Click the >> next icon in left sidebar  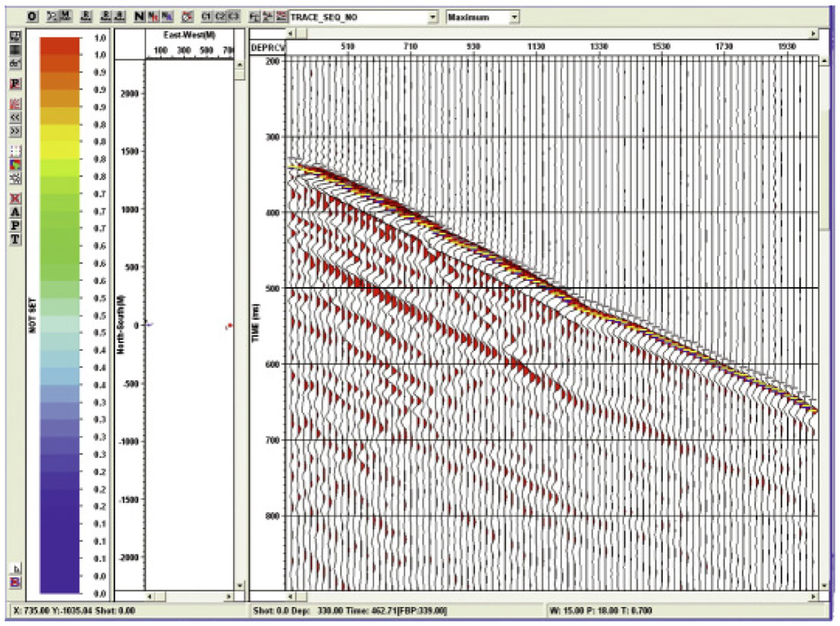coord(15,131)
